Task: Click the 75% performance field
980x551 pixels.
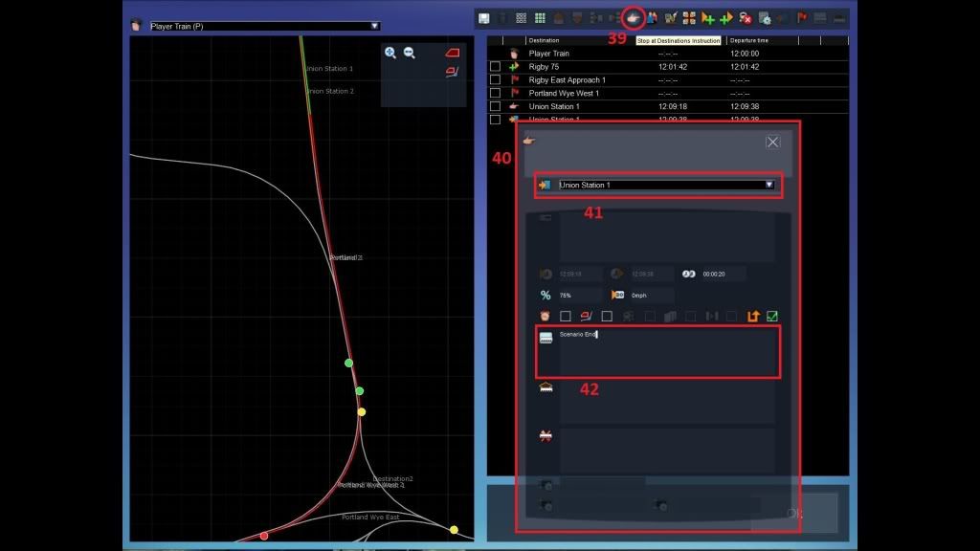Action: [579, 295]
